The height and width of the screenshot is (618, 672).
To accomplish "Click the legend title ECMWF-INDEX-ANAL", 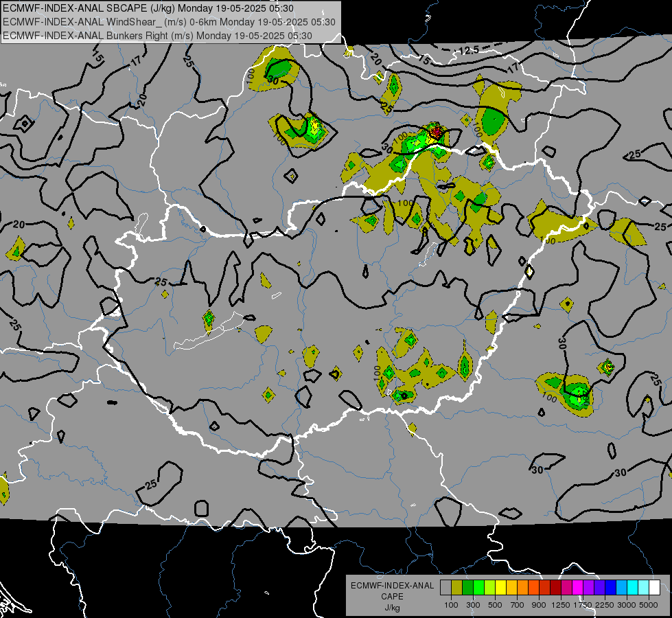I will (x=392, y=586).
